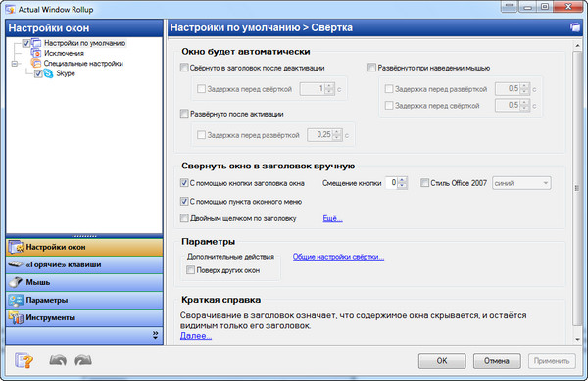The width and height of the screenshot is (588, 381).
Task: Uncheck С помощью кнопки заголовка окна
Action: tap(184, 183)
